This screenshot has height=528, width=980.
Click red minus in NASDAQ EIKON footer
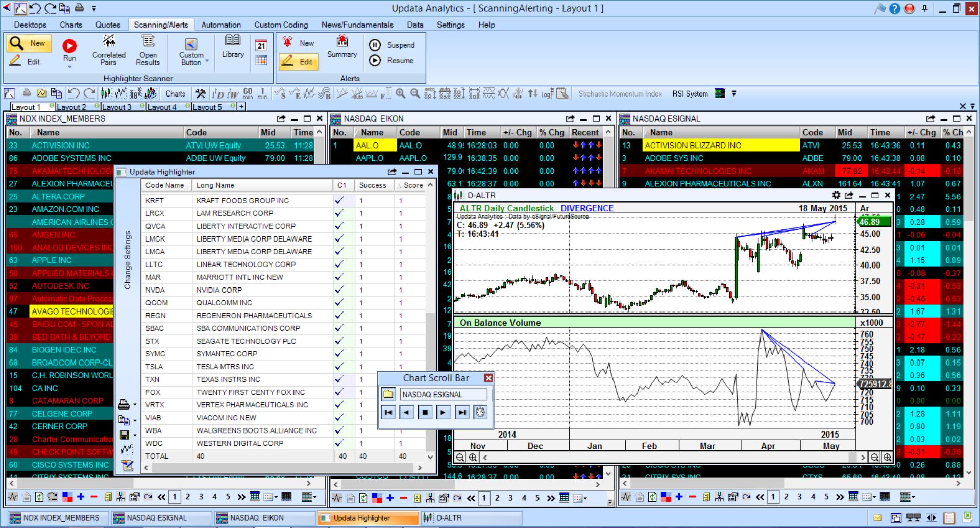[403, 498]
